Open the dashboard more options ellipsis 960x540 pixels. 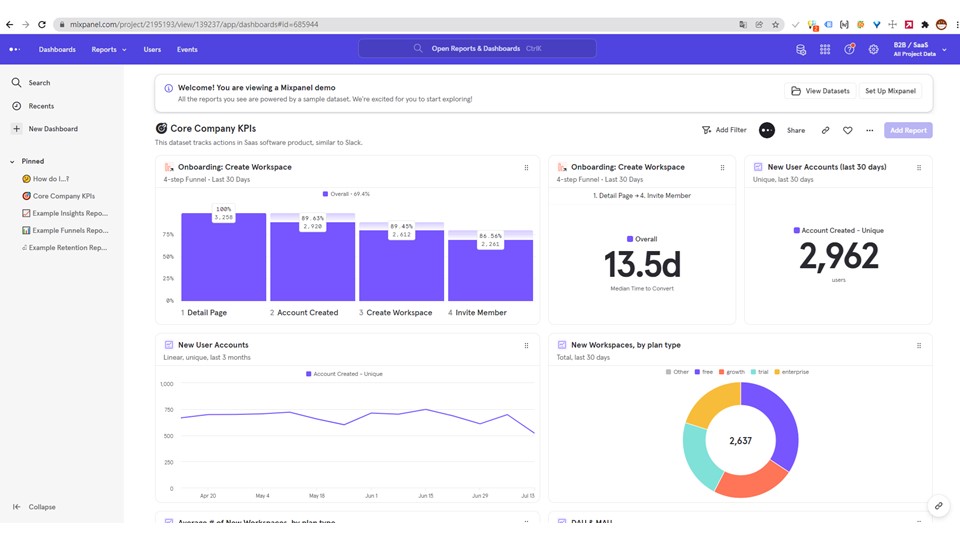click(869, 130)
